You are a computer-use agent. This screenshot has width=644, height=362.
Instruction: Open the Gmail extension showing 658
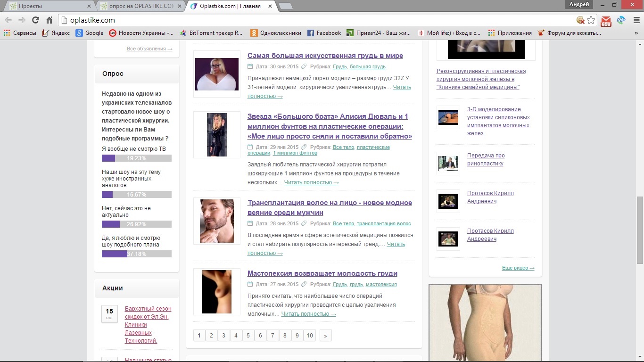coord(606,21)
